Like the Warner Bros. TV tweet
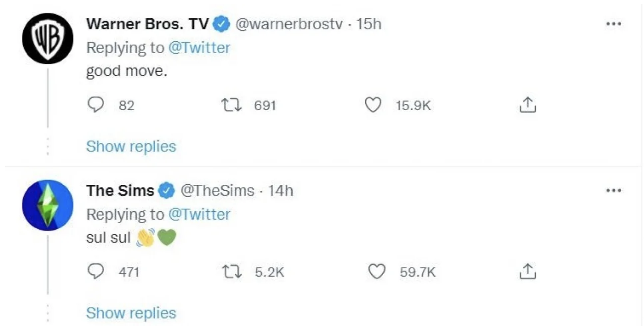This screenshot has width=644, height=326. point(373,105)
